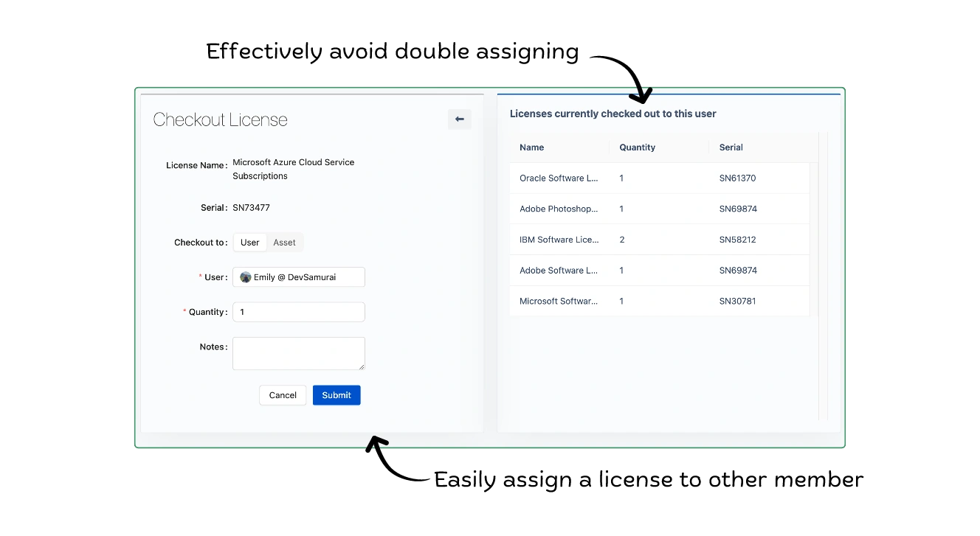Click the Serial column header

pyautogui.click(x=731, y=147)
